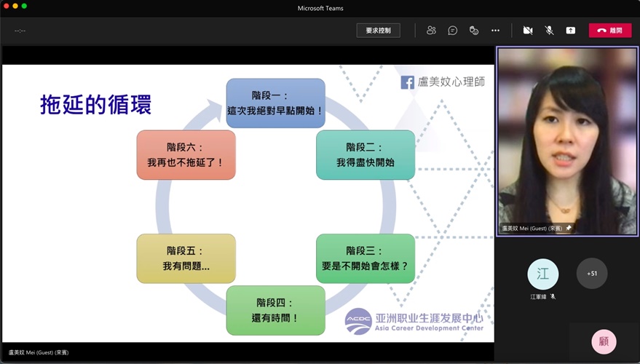The image size is (640, 364).
Task: Open the participants list icon
Action: (x=431, y=31)
